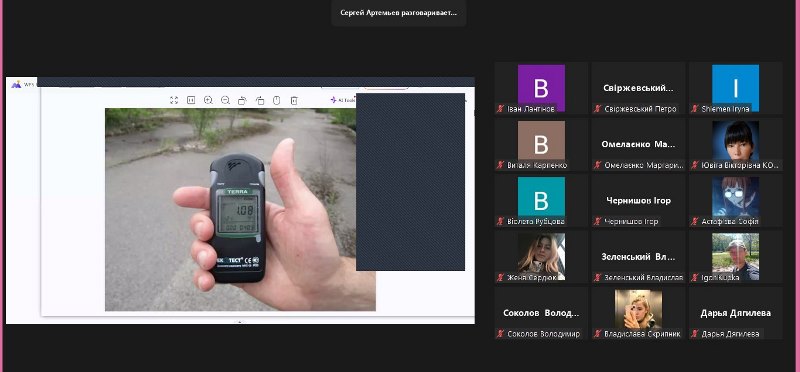The width and height of the screenshot is (800, 372).
Task: Click muted microphone icon beside Соколов Володимир
Action: coord(501,334)
